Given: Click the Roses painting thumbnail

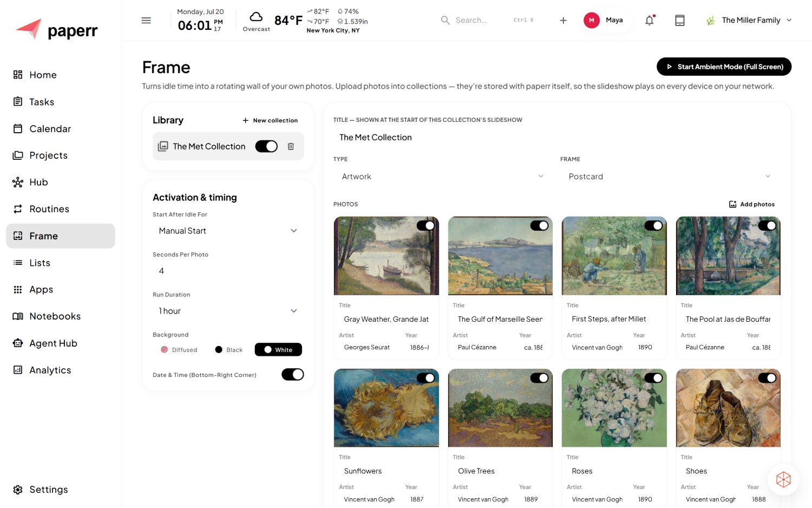Looking at the screenshot, I should point(614,408).
